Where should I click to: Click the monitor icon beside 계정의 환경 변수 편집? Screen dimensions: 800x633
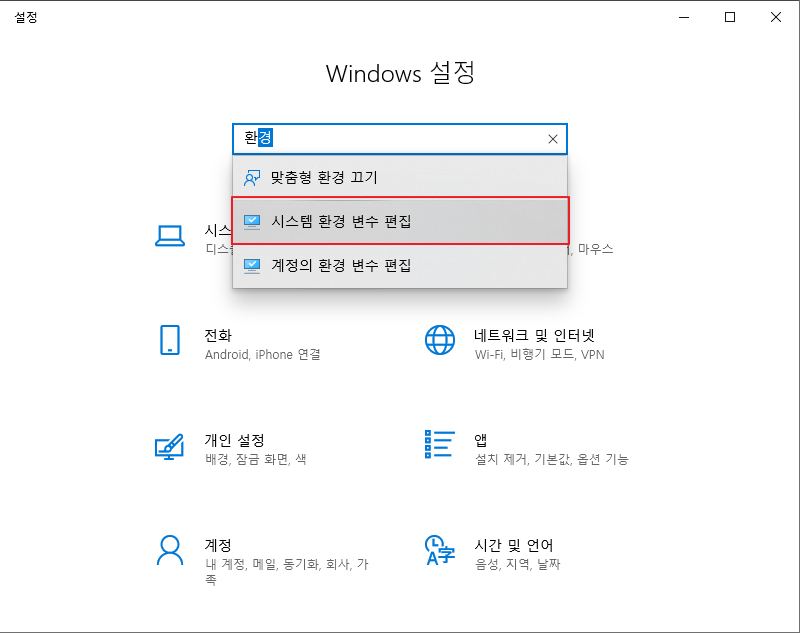(x=252, y=266)
